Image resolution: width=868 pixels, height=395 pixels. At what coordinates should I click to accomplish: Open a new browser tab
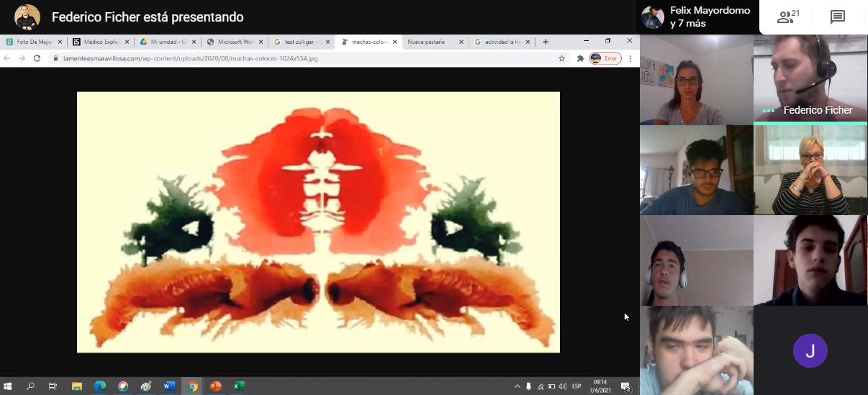click(x=546, y=42)
